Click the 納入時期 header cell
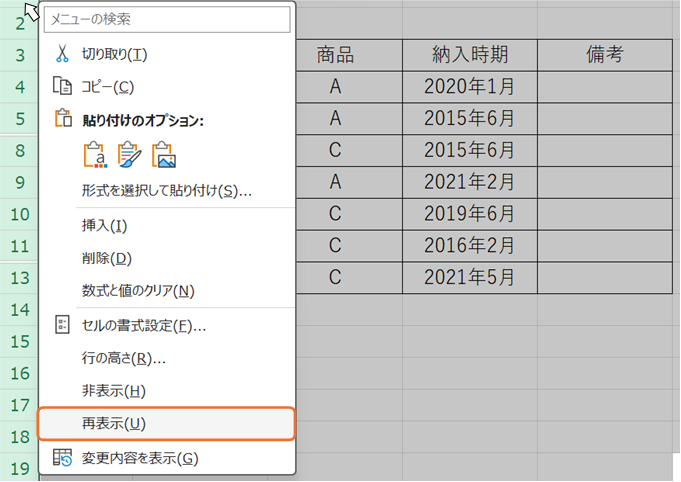681x482 pixels. [x=470, y=55]
